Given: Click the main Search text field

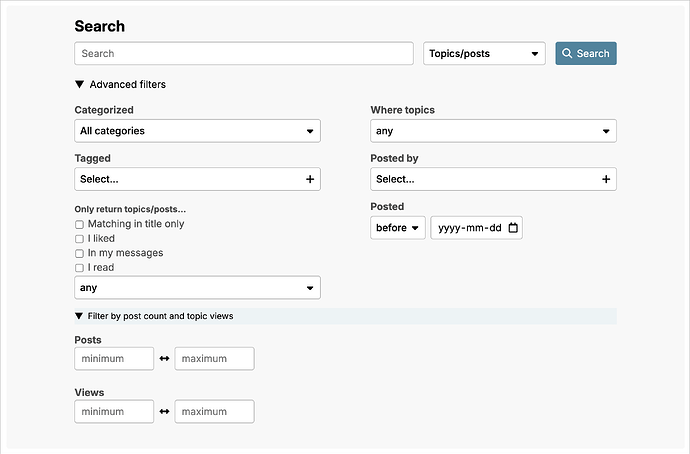Looking at the screenshot, I should coord(244,53).
